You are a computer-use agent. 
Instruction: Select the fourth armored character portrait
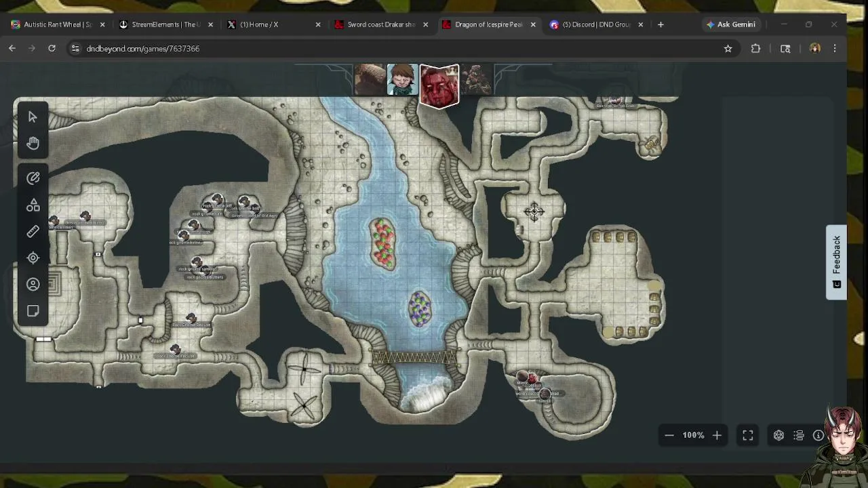click(x=477, y=80)
